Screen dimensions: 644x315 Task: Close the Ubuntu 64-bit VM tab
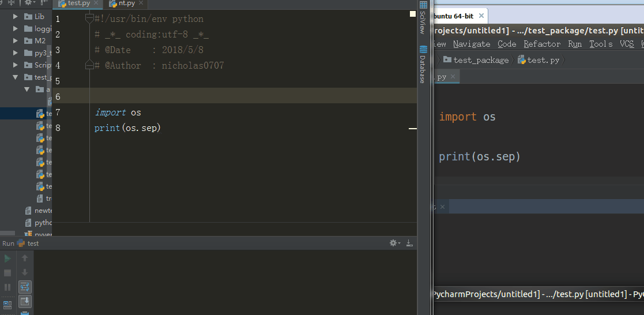click(481, 16)
